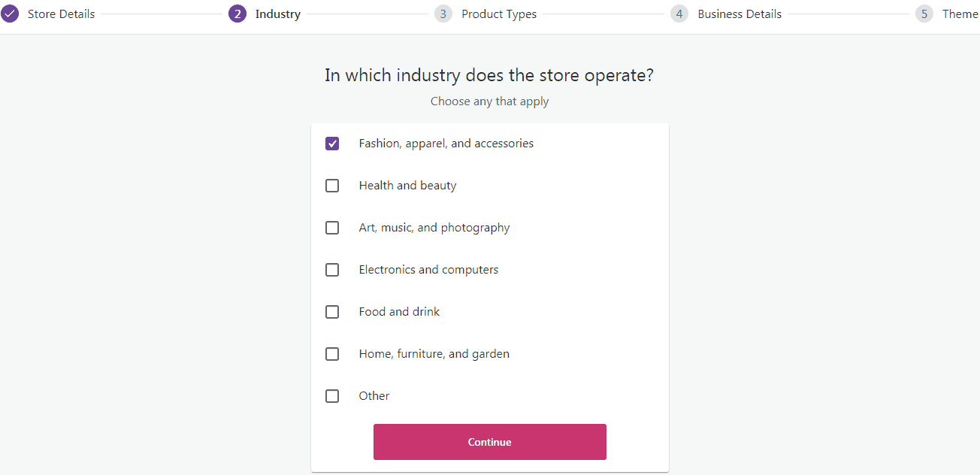Click the Electronics and computers label text
980x475 pixels.
click(x=428, y=270)
